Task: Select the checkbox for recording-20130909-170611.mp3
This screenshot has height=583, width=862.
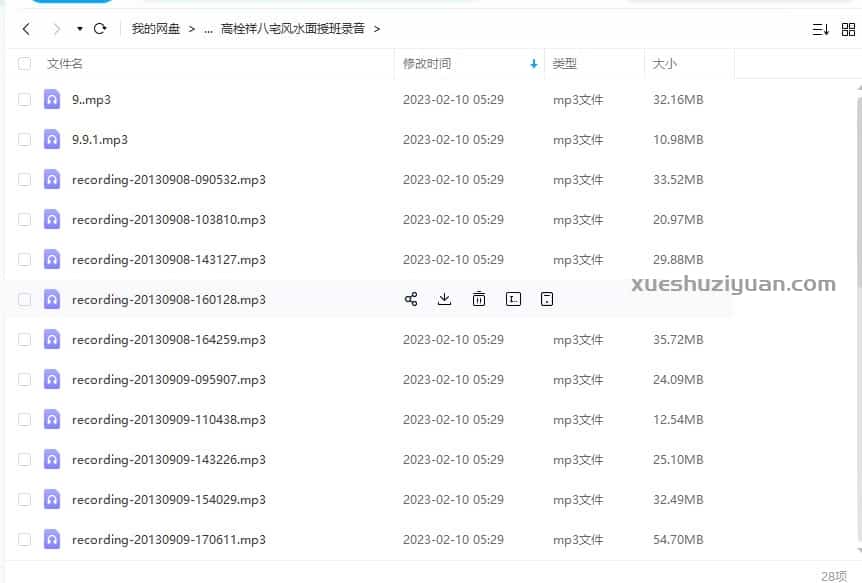Action: pos(24,539)
